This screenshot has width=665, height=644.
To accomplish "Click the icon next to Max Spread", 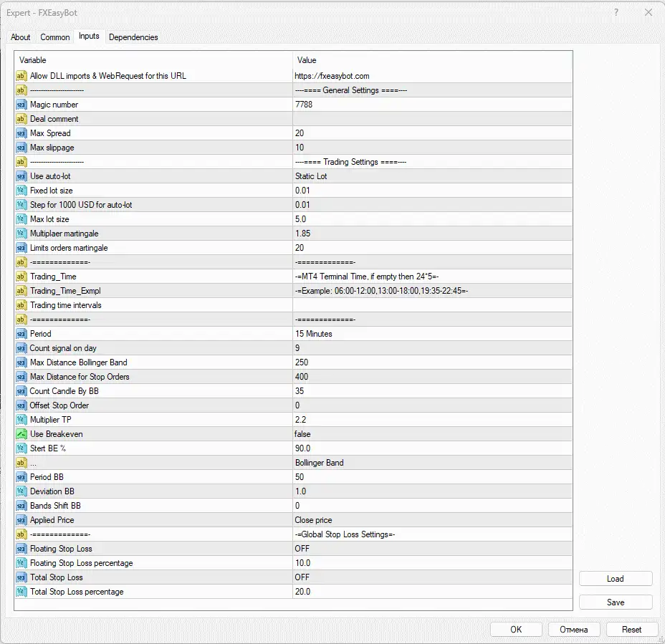I will [x=21, y=133].
